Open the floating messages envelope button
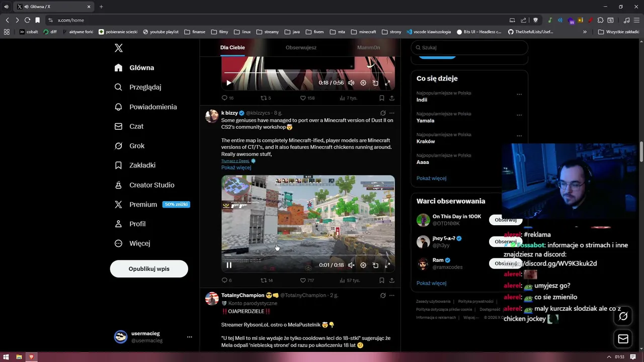644x362 pixels. pyautogui.click(x=623, y=339)
